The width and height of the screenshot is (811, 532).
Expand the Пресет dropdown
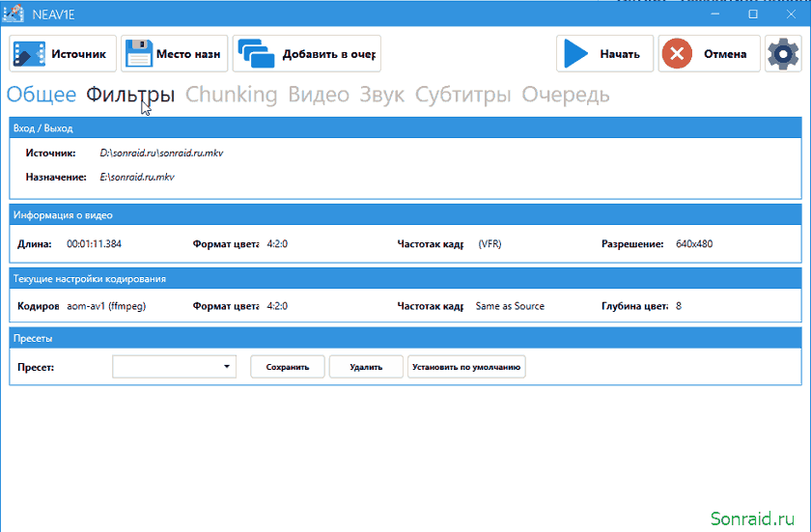click(175, 367)
